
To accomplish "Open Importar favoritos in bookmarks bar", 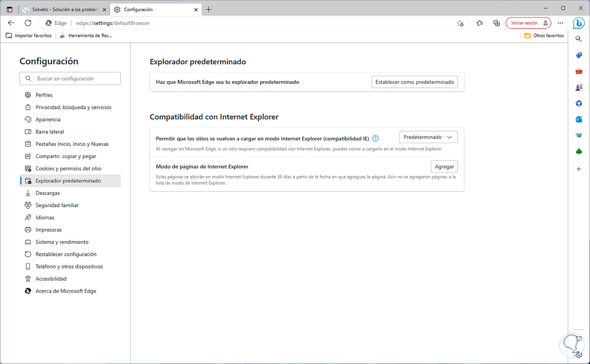I will point(29,35).
